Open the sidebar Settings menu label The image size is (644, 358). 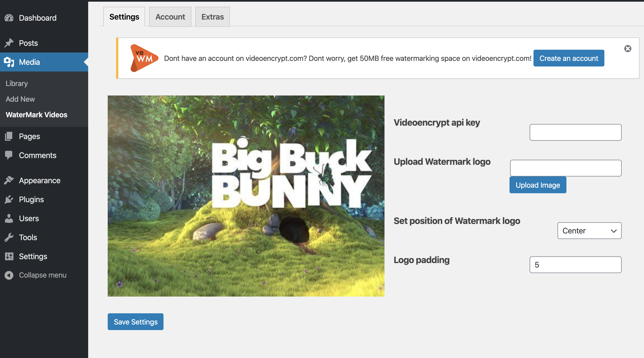point(33,256)
